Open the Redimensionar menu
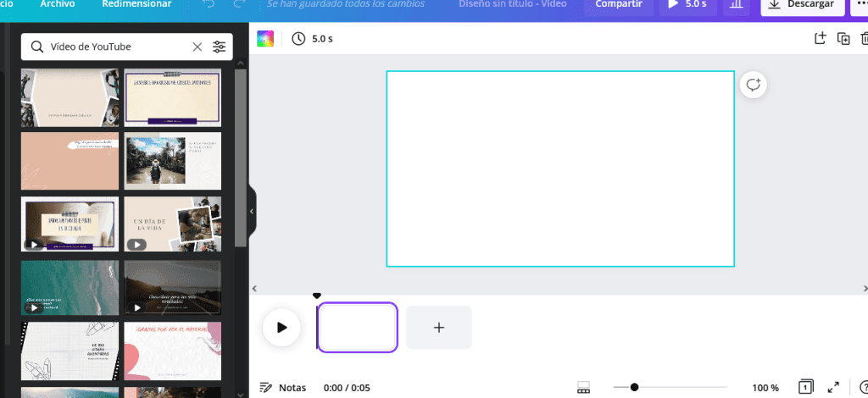Image resolution: width=868 pixels, height=398 pixels. click(x=136, y=4)
